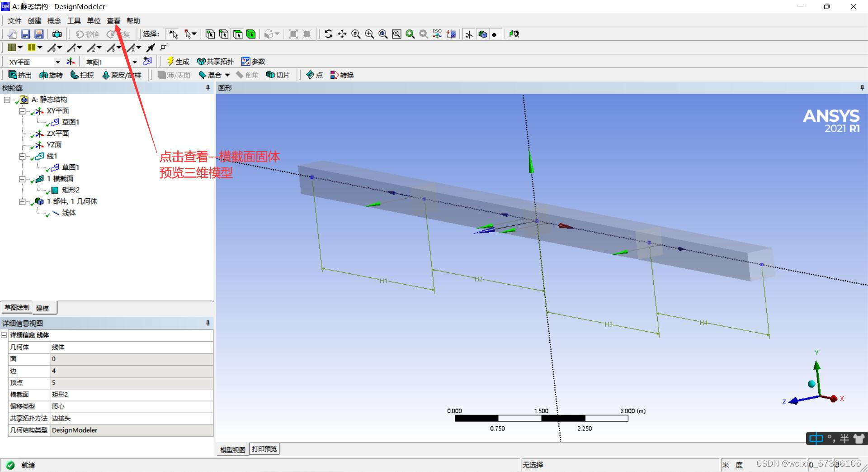Toggle the 3D model display button
Image resolution: width=868 pixels, height=472 pixels.
pyautogui.click(x=483, y=34)
